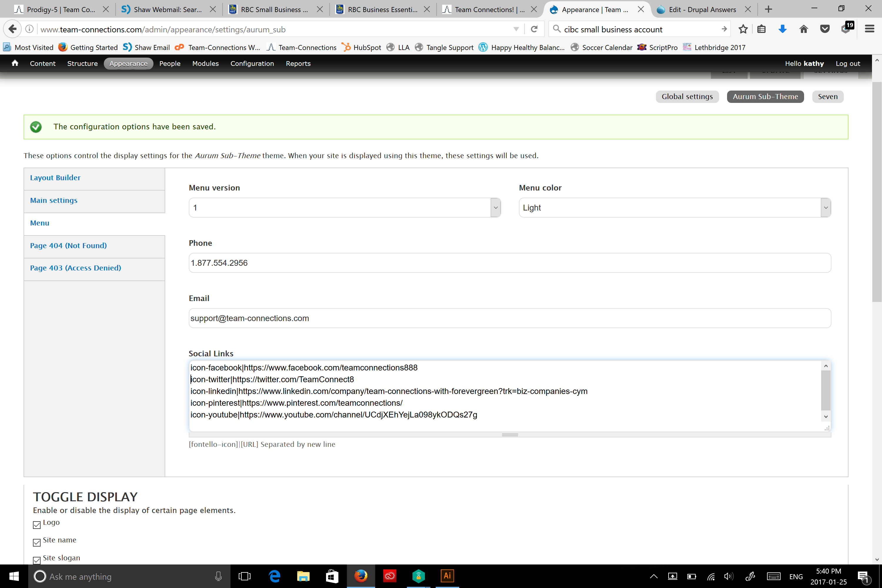Open the URL bar history dropdown arrow
The image size is (882, 588).
[x=516, y=29]
